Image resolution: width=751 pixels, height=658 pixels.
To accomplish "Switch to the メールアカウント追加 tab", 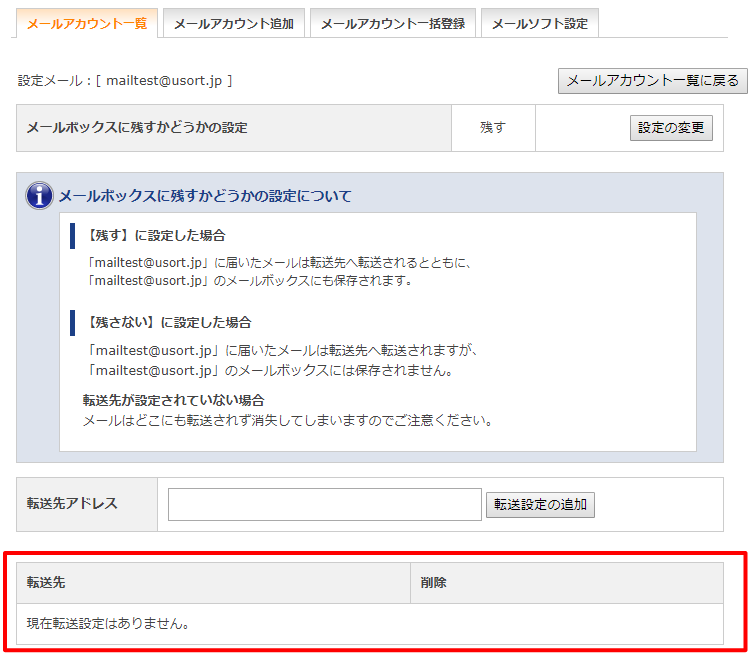I will 233,23.
